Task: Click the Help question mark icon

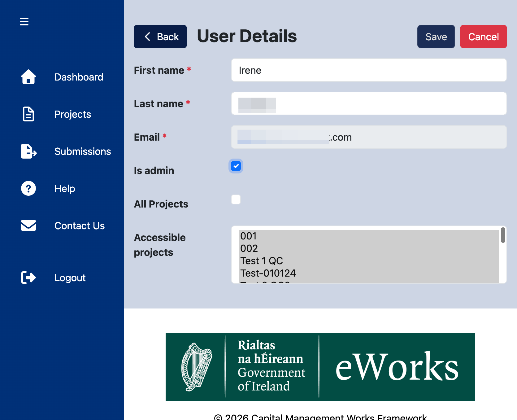Action: point(28,188)
